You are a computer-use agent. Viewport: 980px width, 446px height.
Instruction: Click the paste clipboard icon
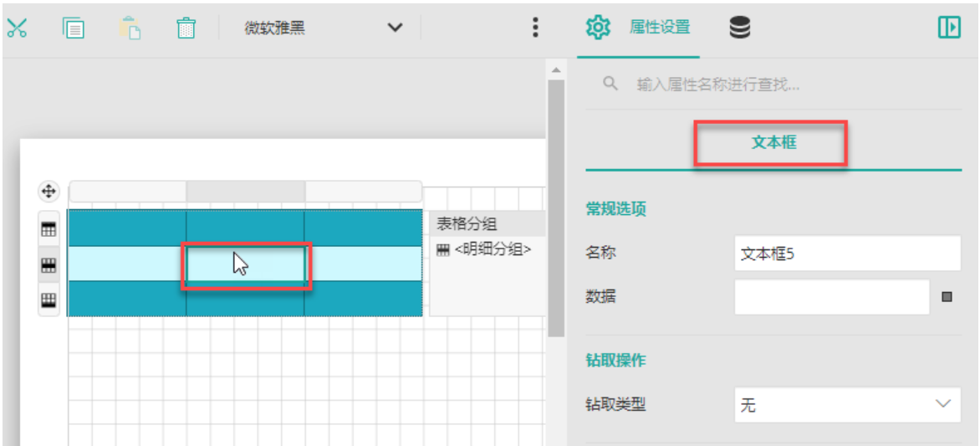point(130,28)
